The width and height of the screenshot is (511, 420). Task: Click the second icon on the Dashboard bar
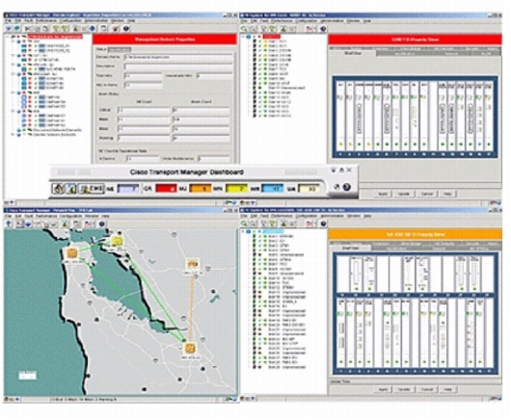[x=71, y=188]
